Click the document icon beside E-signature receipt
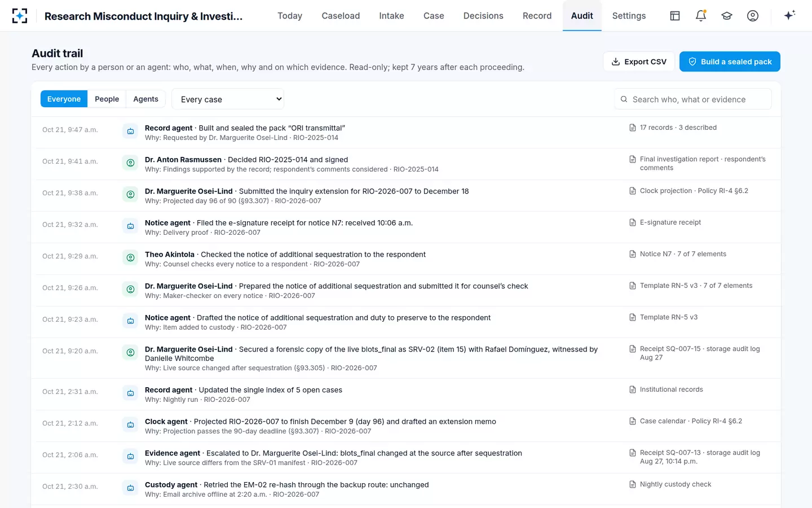812x508 pixels. click(x=633, y=222)
